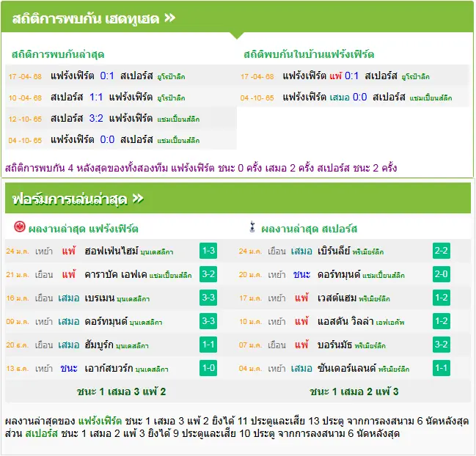Click the Spurs summary ชนะ 1 เสมอ 2 แพ้ 3

point(354,391)
